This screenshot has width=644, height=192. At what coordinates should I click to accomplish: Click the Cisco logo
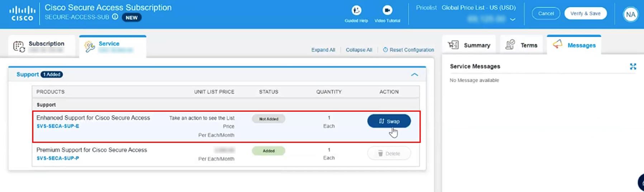[x=22, y=14]
